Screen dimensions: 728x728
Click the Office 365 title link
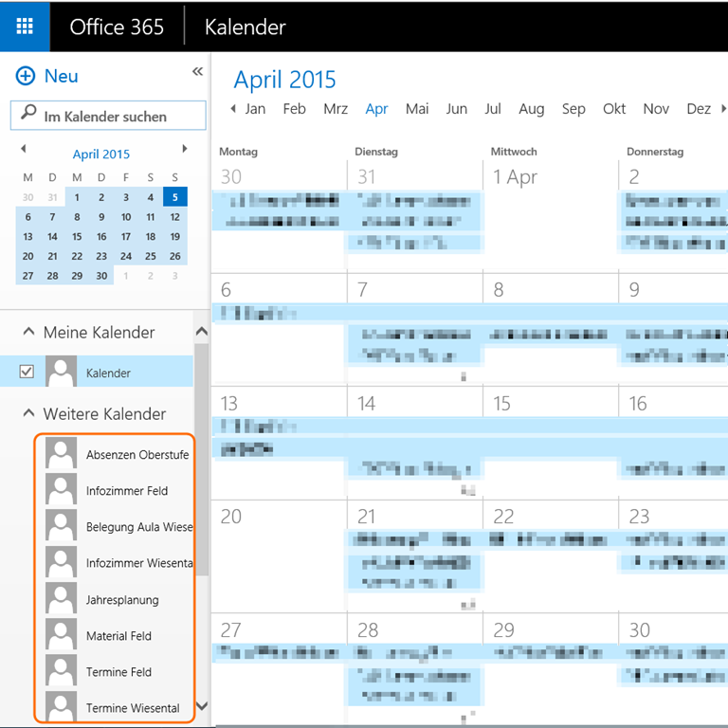coord(117,27)
